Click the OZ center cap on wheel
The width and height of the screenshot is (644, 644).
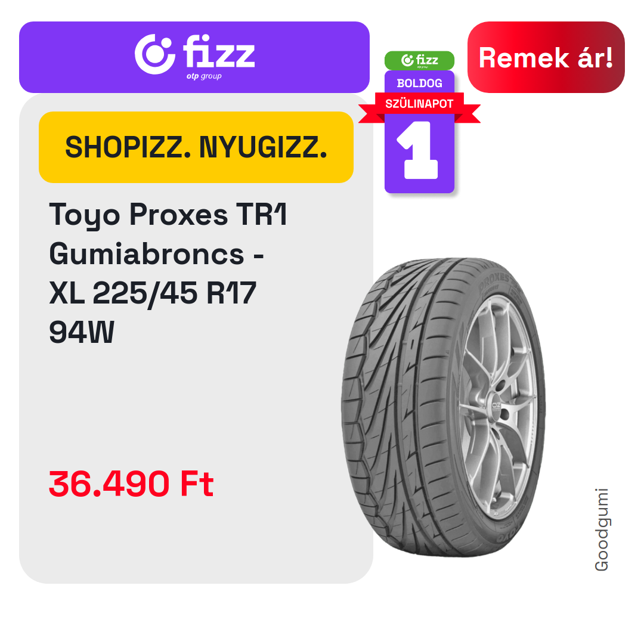(x=496, y=406)
